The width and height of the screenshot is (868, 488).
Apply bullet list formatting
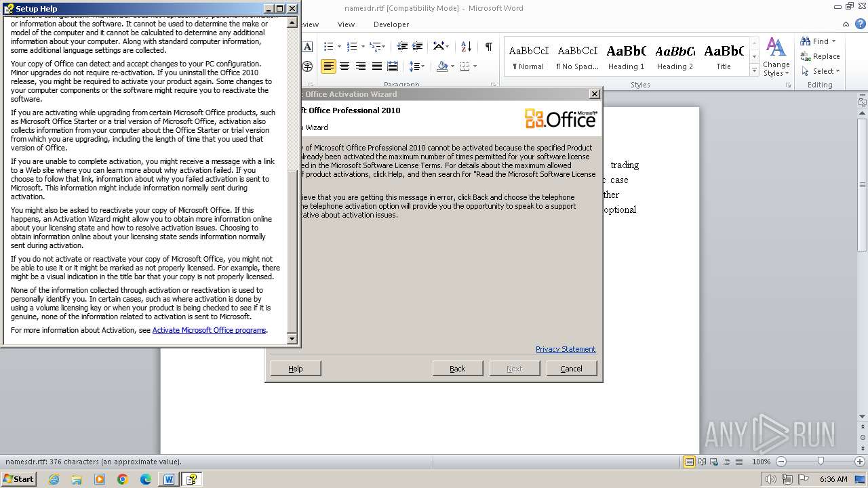click(x=329, y=46)
